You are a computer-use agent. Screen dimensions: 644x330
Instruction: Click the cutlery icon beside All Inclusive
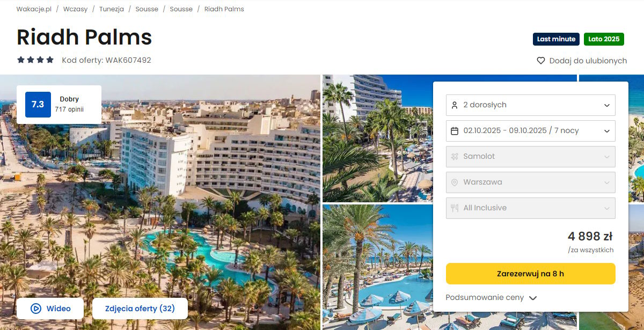(455, 208)
